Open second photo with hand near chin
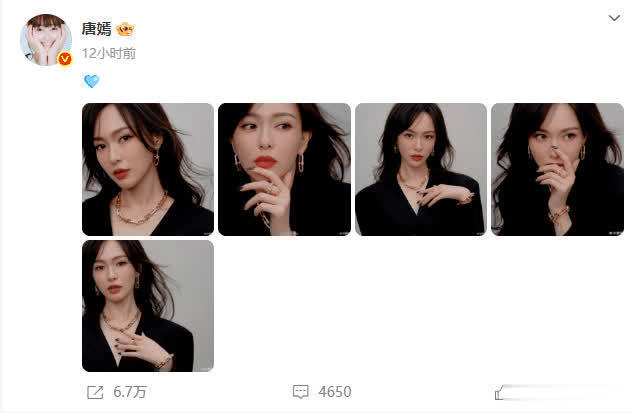The width and height of the screenshot is (633, 413). pos(284,169)
